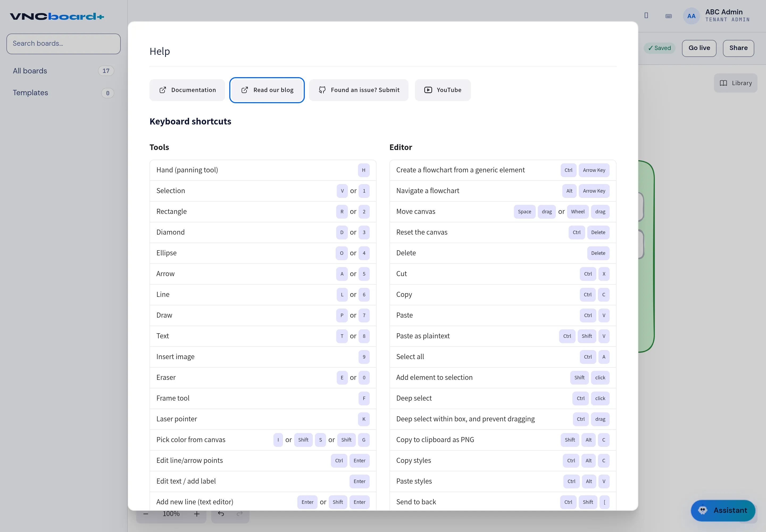Click Create a flowchart from generic element

(460, 170)
